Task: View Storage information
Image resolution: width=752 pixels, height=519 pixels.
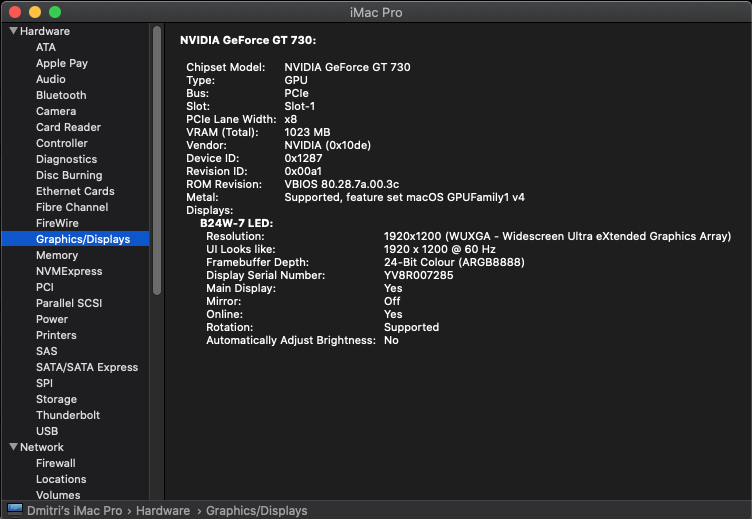Action: coord(56,399)
